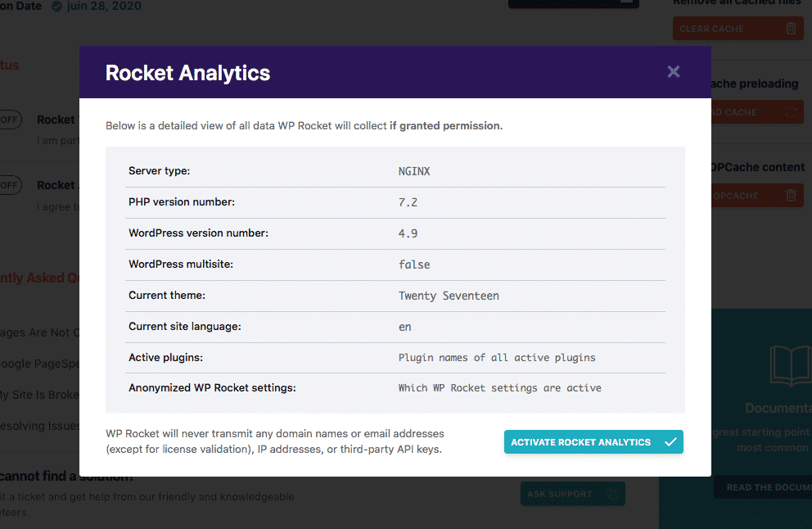Click trash icon on Purge OPcache button
The height and width of the screenshot is (529, 812).
791,196
